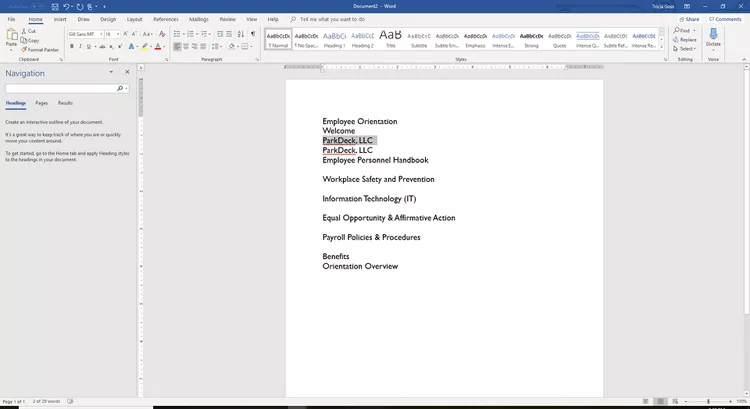Open the Select dropdown in Editing
Image resolution: width=750 pixels, height=409 pixels.
tap(684, 49)
